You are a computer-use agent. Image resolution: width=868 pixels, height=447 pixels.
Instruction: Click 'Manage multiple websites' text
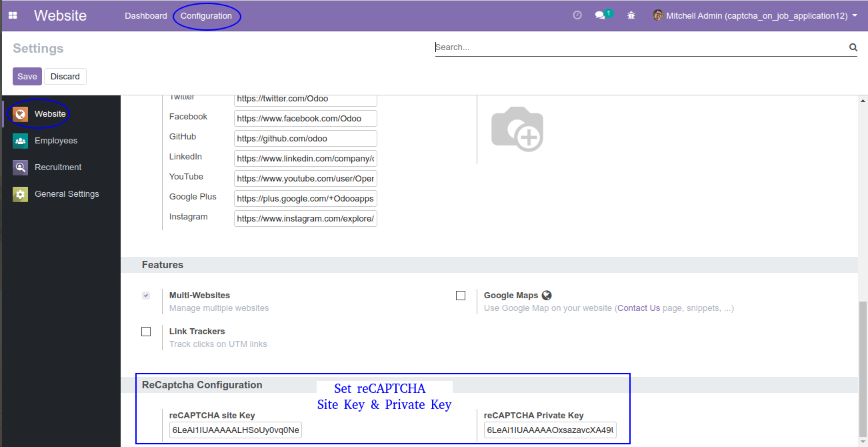[x=219, y=308]
